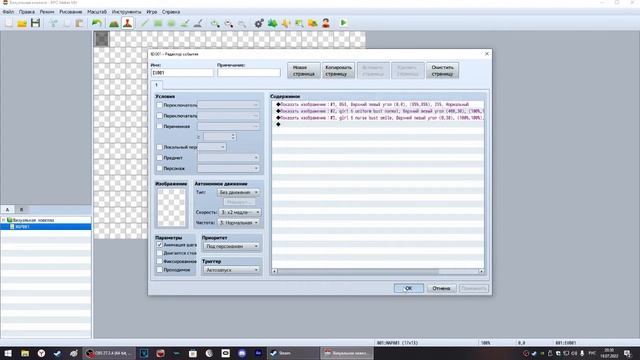Open the Plugin Manager puzzle icon

(x=272, y=23)
